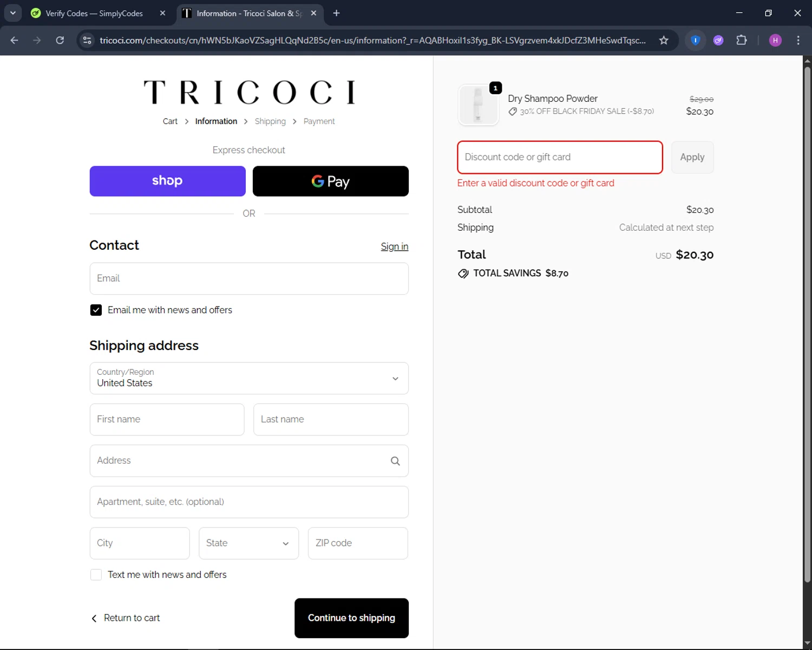Minimize the browser window

coord(739,13)
